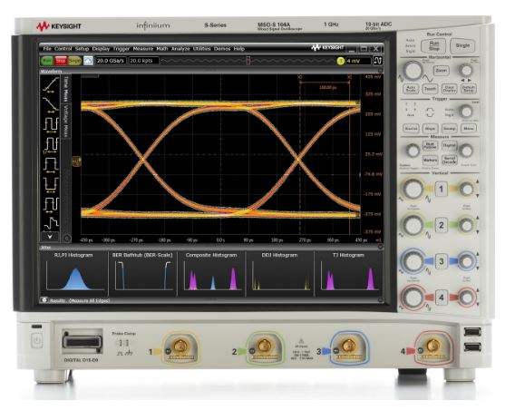Open the Composite Histogram thumbnail
The image size is (515, 420).
point(211,273)
